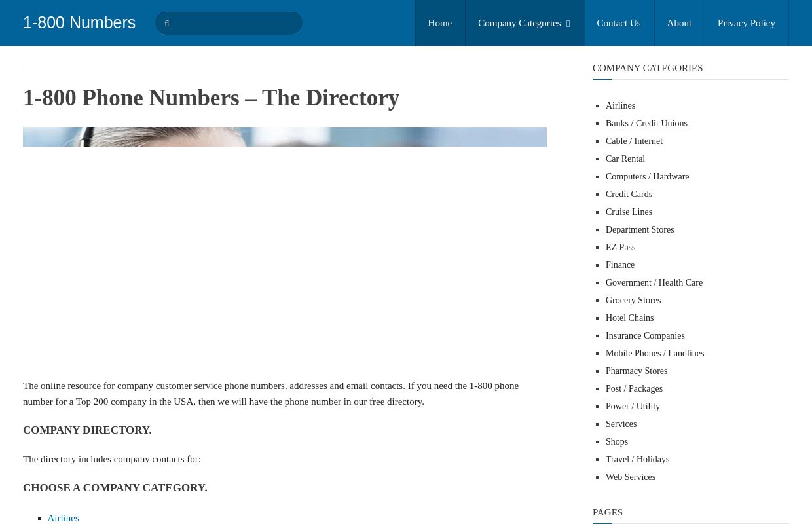Open Banks / Credit Unions category
This screenshot has width=812, height=524.
click(x=646, y=124)
